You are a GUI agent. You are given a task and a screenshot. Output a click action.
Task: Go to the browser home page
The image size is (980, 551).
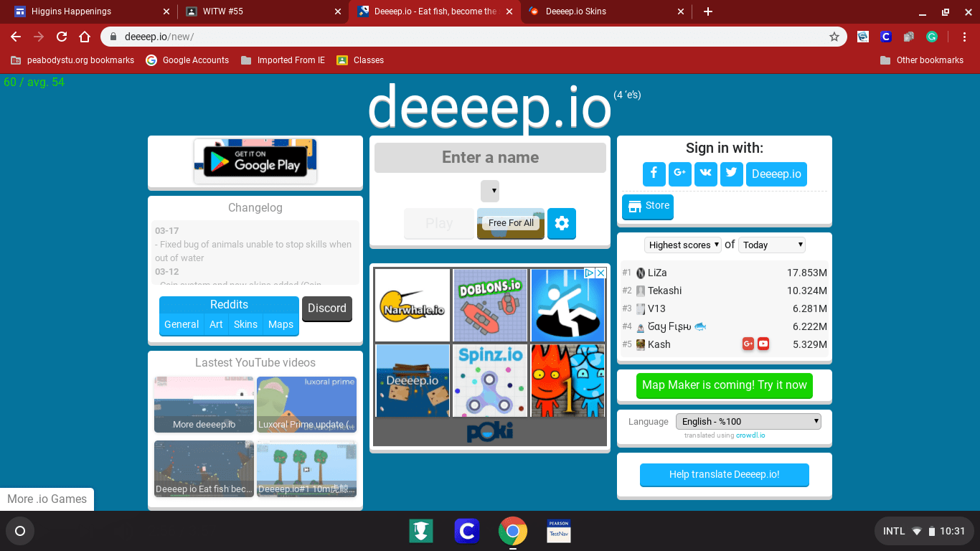point(85,37)
